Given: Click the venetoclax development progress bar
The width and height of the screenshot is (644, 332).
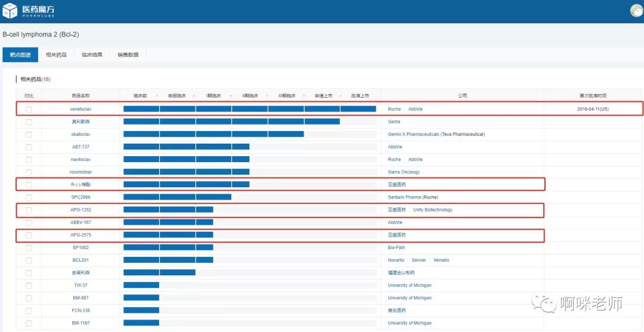Looking at the screenshot, I should tap(250, 108).
